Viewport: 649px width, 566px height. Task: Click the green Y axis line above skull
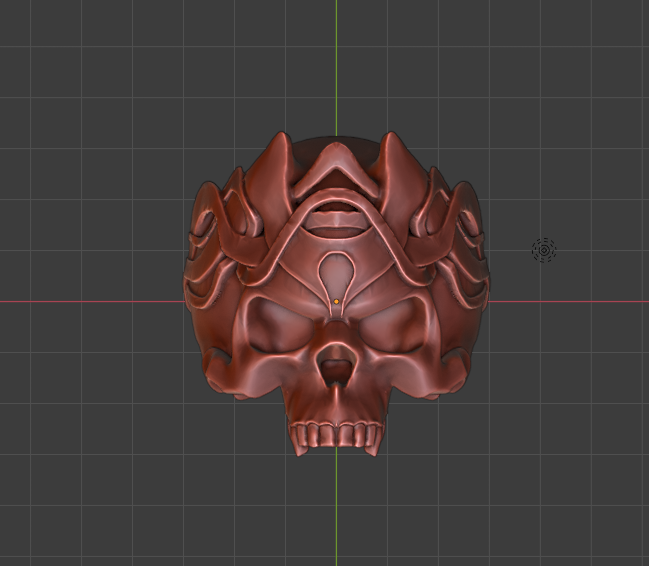pos(336,60)
